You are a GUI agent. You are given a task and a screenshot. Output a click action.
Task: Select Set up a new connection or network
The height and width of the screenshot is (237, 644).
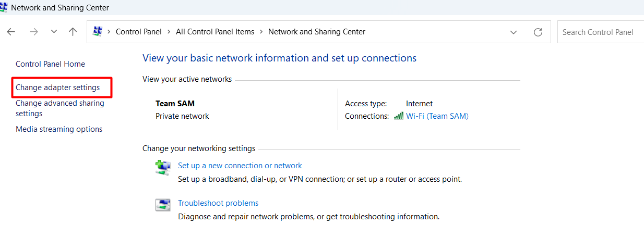point(240,166)
